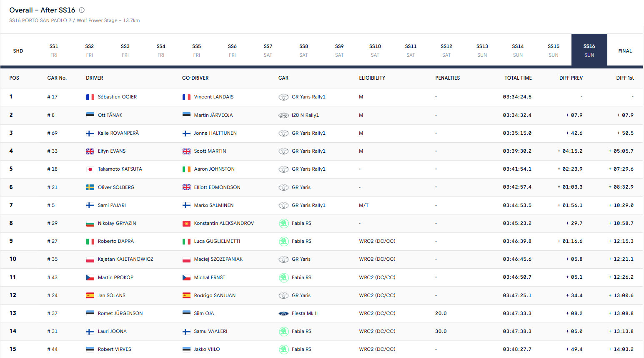Click the PENALTIES column header
The image size is (644, 358).
click(x=448, y=78)
